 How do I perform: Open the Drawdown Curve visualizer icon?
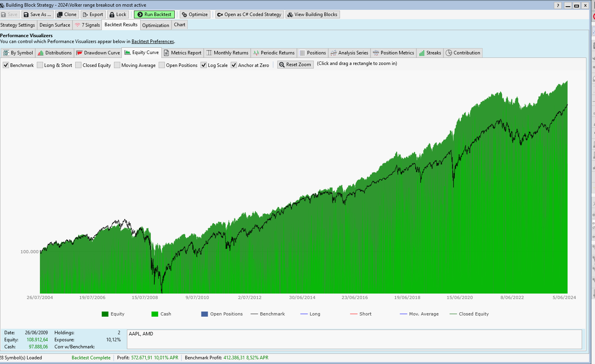click(80, 53)
